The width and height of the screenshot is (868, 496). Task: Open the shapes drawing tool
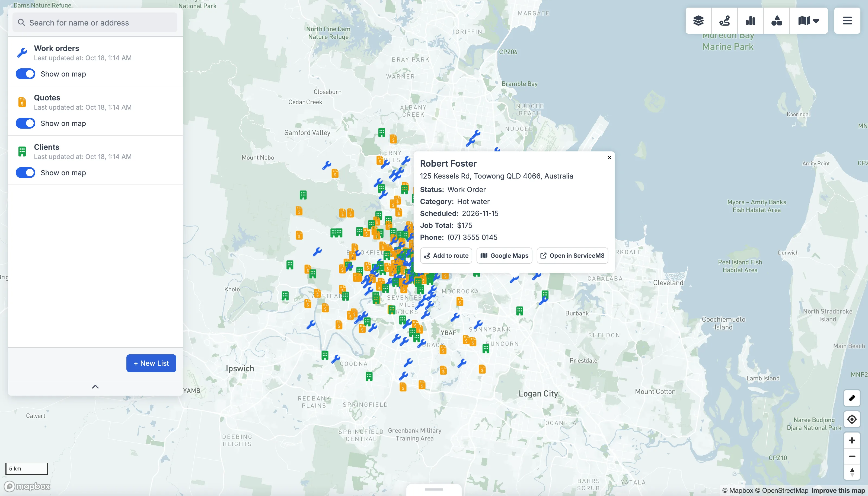(x=776, y=21)
